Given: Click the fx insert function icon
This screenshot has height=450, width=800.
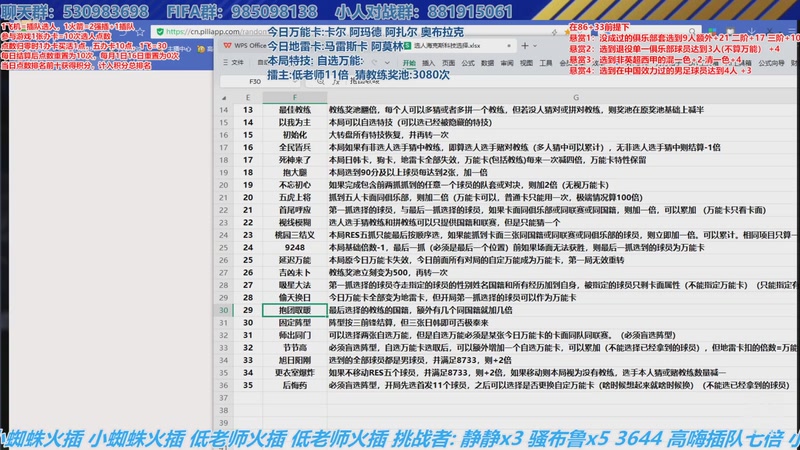Looking at the screenshot, I should [335, 81].
